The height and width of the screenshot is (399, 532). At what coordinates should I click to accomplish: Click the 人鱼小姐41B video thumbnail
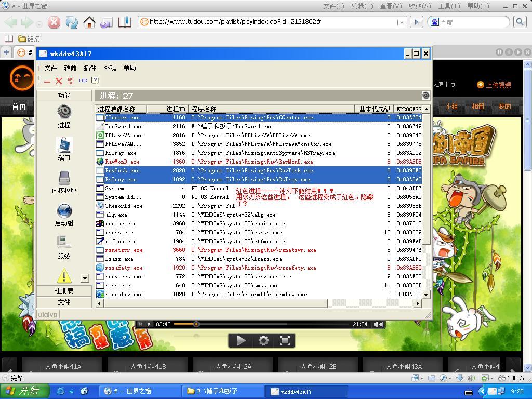pyautogui.click(x=148, y=366)
